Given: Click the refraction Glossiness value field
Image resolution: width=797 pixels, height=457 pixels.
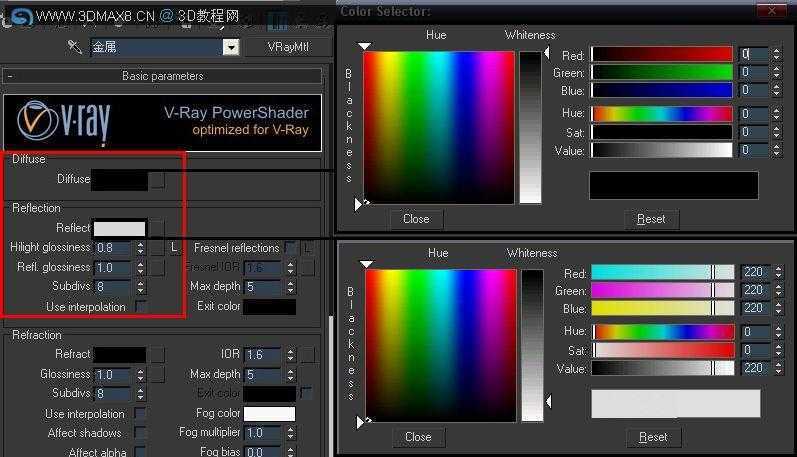Looking at the screenshot, I should click(x=114, y=375).
